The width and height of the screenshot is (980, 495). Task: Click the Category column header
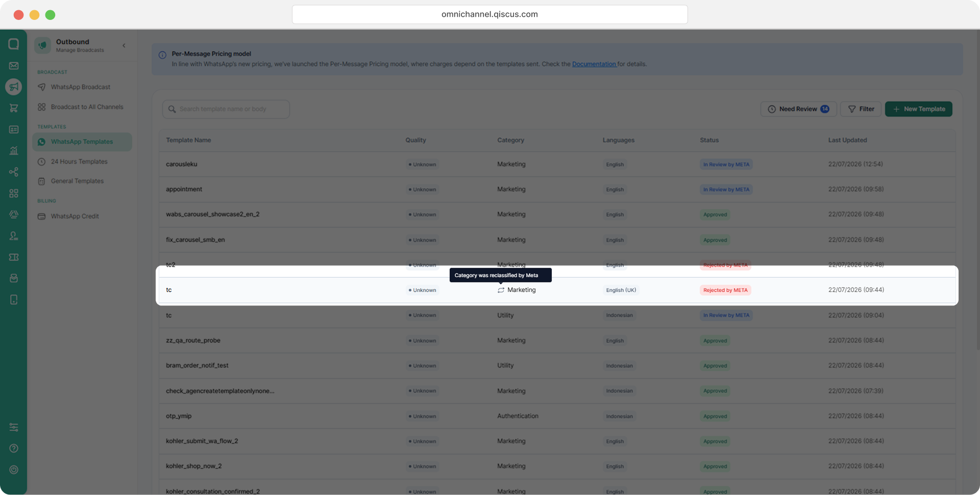click(510, 140)
